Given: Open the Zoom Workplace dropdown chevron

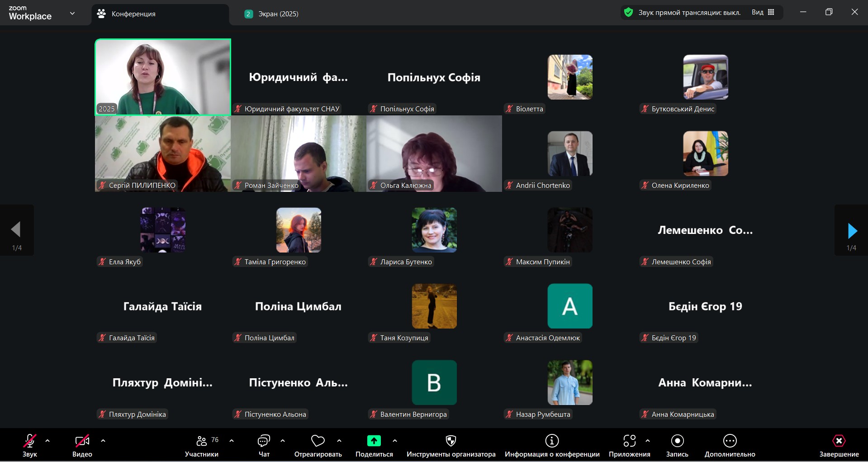Looking at the screenshot, I should coord(72,14).
